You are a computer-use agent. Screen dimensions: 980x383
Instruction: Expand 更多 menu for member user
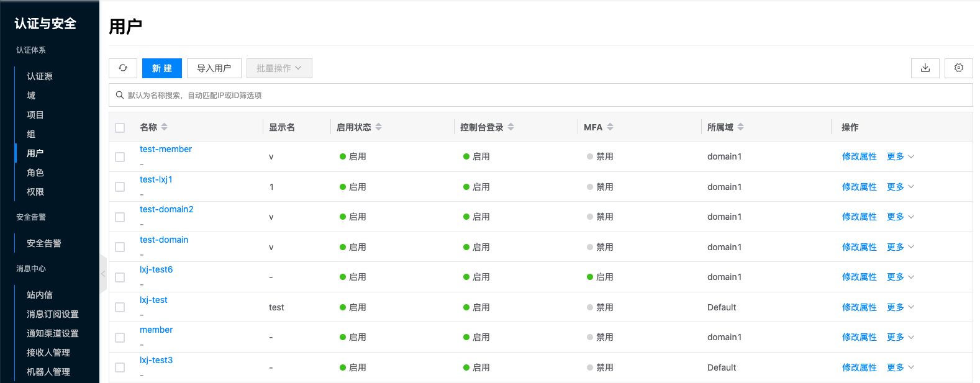pyautogui.click(x=900, y=337)
